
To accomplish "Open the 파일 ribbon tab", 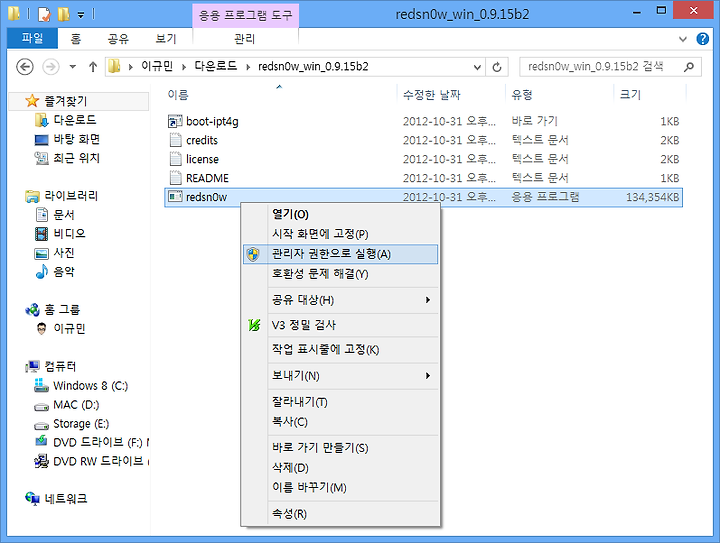I will click(32, 38).
